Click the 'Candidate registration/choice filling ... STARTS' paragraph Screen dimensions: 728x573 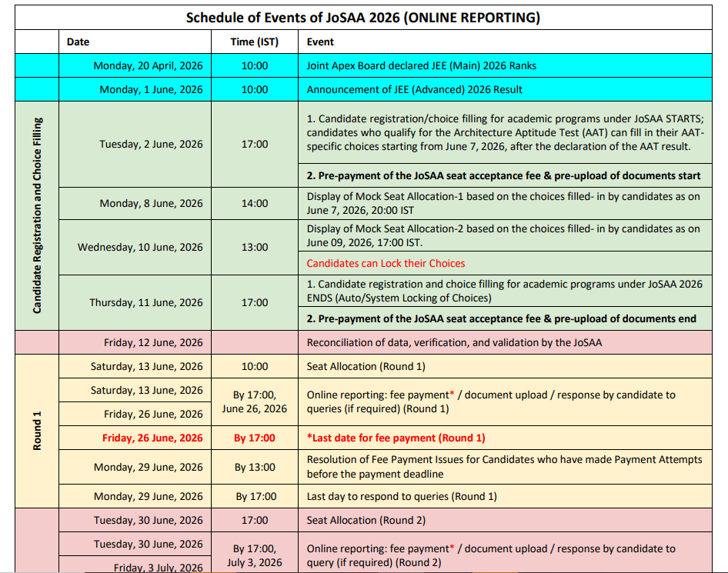(x=505, y=133)
